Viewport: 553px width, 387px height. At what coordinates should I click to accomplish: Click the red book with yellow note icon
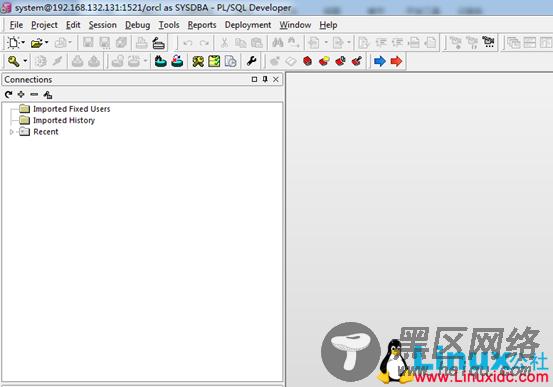tap(324, 61)
